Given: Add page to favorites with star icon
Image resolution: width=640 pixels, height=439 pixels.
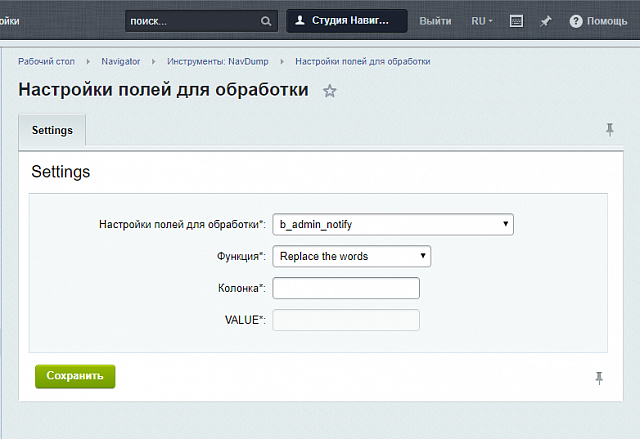Looking at the screenshot, I should [x=330, y=91].
